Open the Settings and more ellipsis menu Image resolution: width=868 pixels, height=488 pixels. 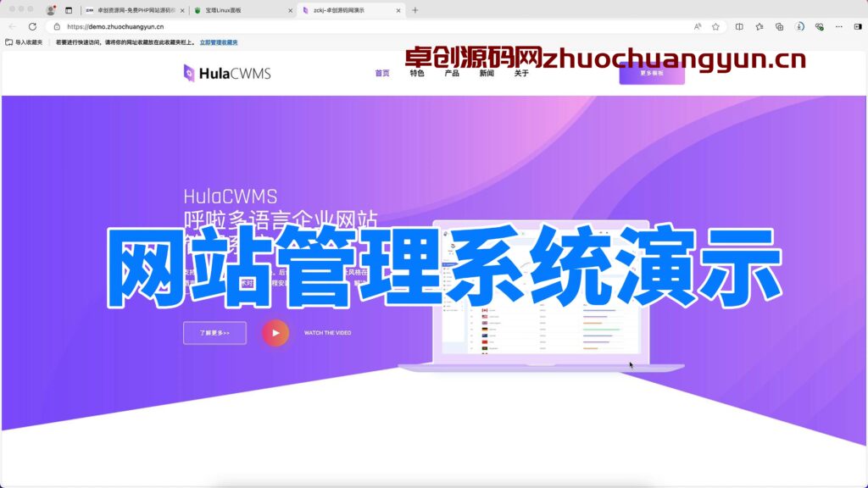tap(839, 26)
